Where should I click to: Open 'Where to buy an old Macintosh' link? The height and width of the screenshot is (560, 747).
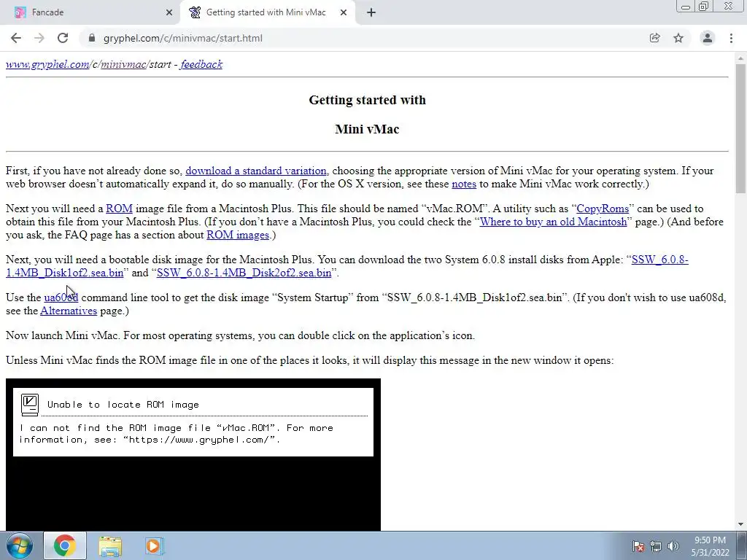553,222
